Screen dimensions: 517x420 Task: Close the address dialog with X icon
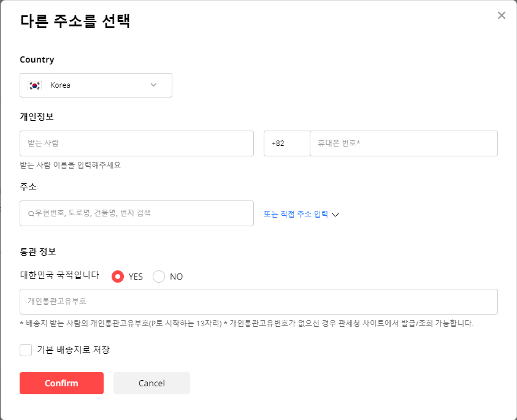(501, 15)
